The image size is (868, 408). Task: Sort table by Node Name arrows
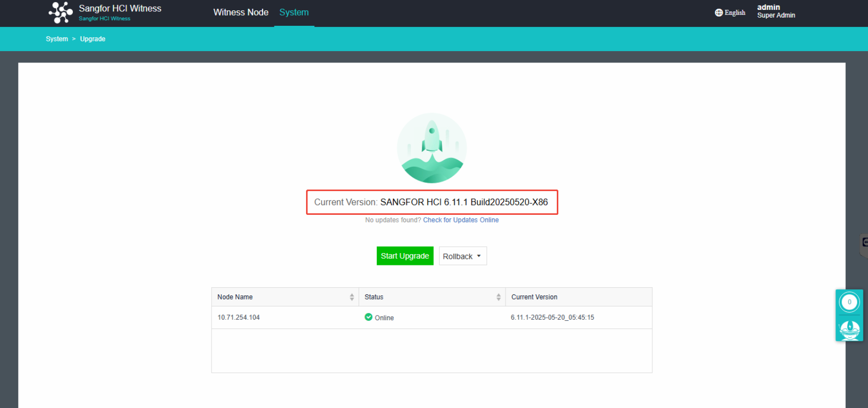coord(352,297)
